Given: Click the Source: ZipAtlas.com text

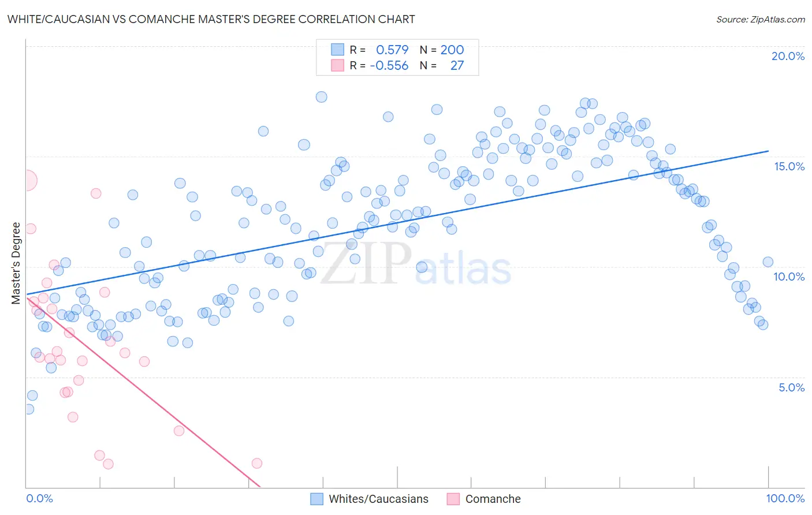Looking at the screenshot, I should [761, 20].
